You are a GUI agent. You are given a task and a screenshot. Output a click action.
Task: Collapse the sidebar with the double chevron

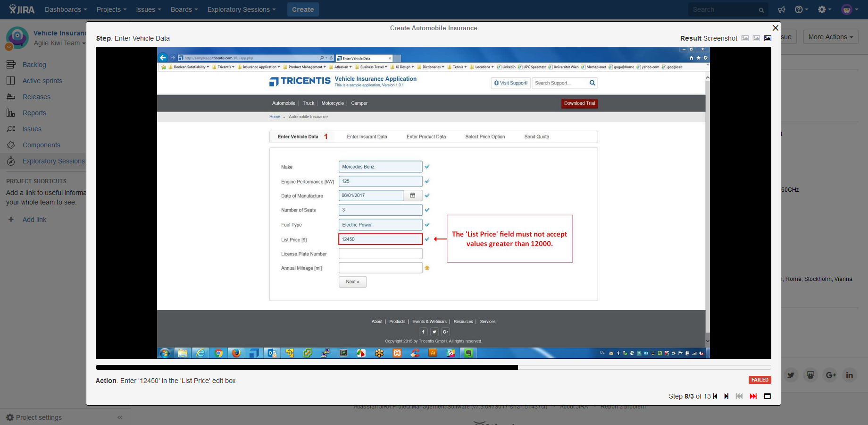coord(120,417)
